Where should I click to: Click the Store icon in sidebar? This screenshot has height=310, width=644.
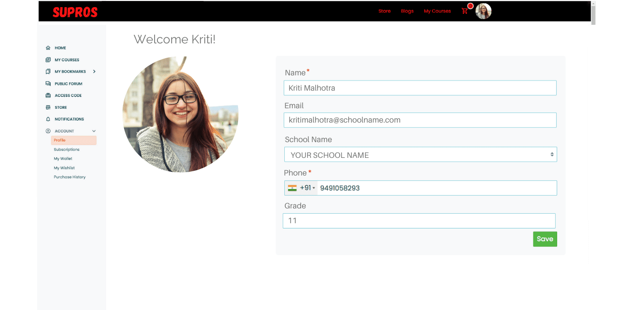pos(48,107)
